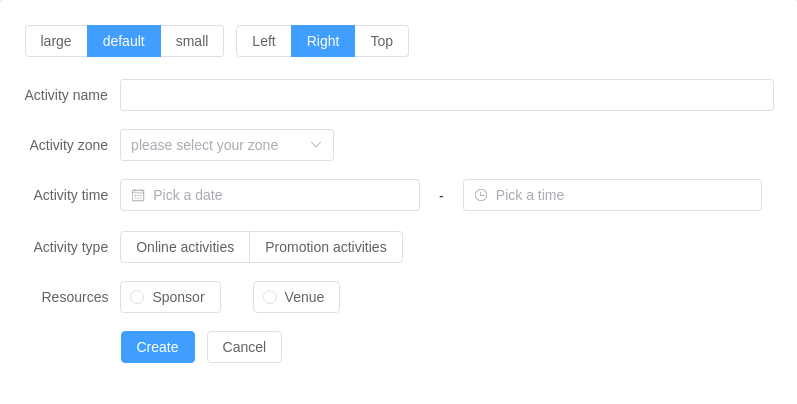Click the Create button
797x404 pixels.
(x=158, y=347)
